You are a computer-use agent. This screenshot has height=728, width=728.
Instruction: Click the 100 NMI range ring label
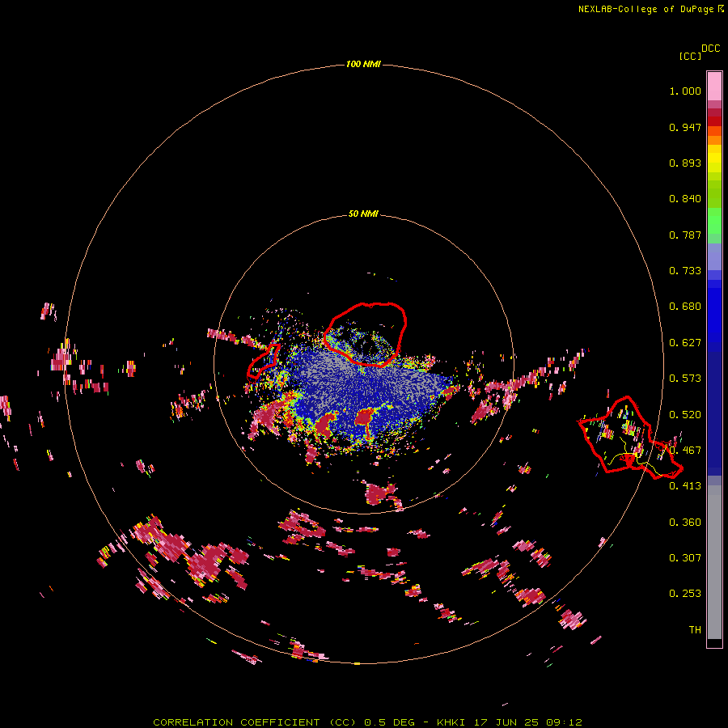363,64
